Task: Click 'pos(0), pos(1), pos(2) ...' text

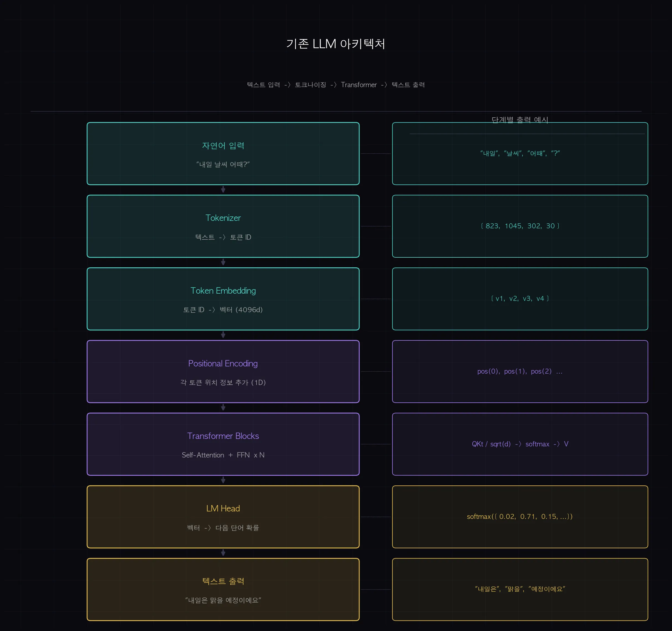Action: [x=520, y=371]
